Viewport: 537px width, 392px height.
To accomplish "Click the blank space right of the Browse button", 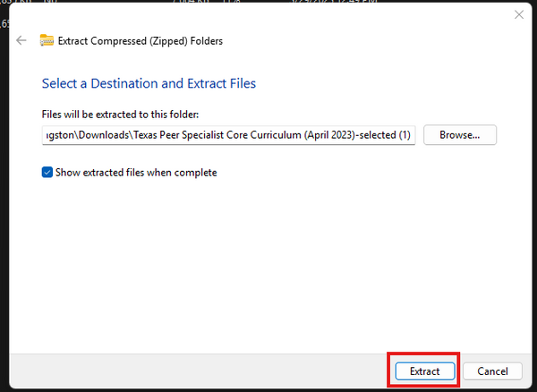I will [515, 135].
